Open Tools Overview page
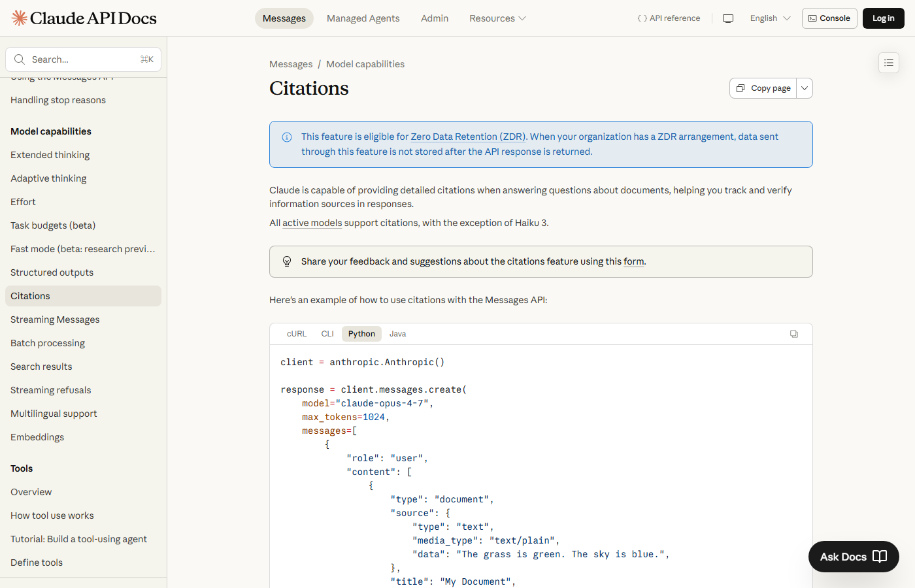Screen dimensions: 915x588 [83, 492]
